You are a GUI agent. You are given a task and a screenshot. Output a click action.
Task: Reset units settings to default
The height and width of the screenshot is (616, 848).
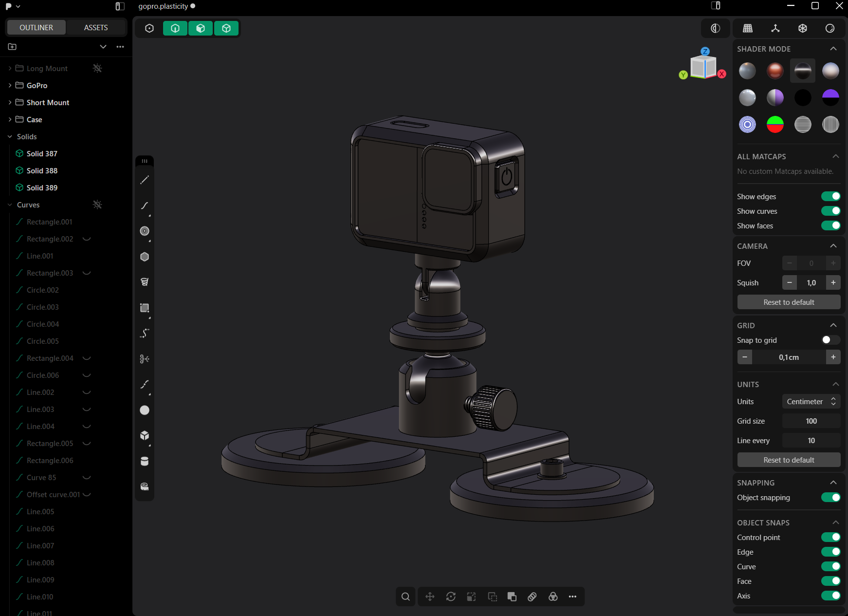pos(789,460)
